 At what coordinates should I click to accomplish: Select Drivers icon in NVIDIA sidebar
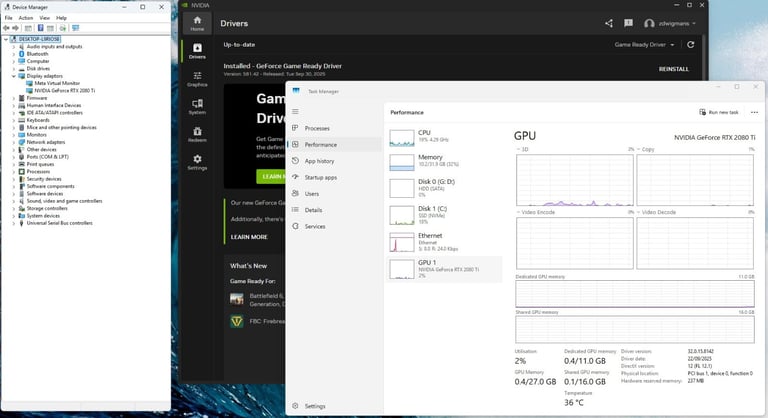coord(197,51)
